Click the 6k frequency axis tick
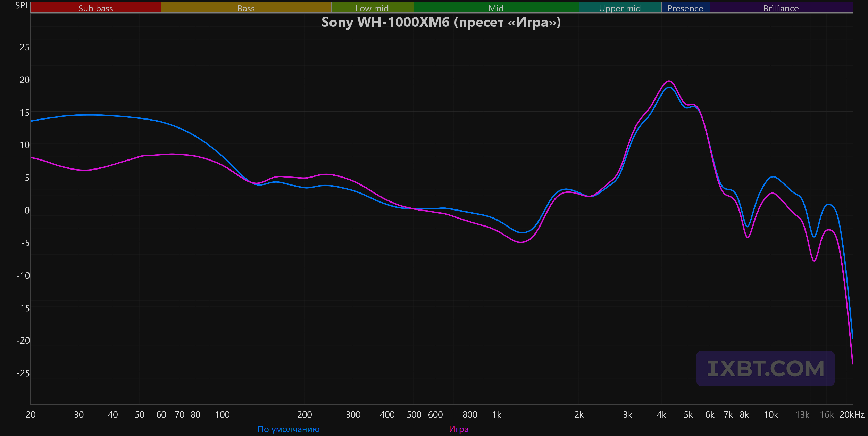 click(x=710, y=415)
